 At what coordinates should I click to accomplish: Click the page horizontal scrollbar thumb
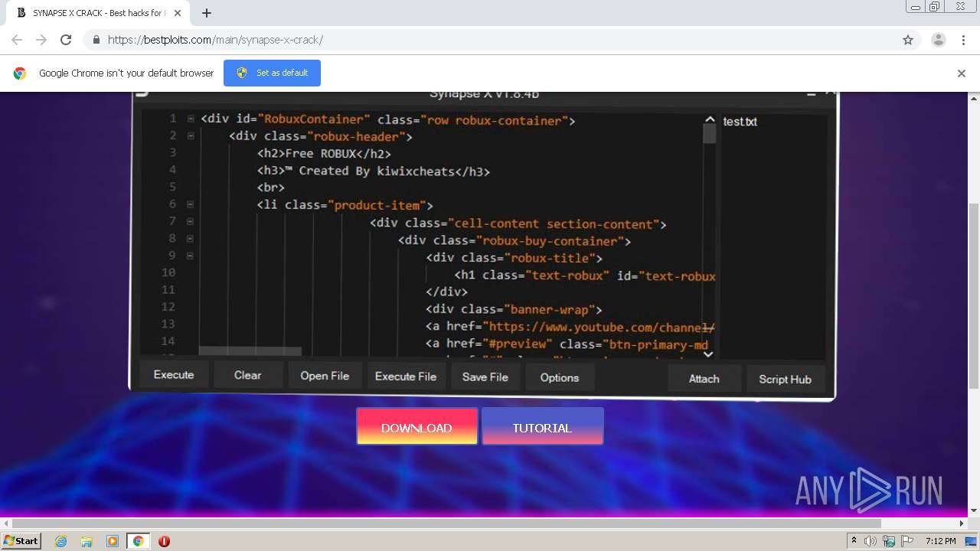(446, 523)
